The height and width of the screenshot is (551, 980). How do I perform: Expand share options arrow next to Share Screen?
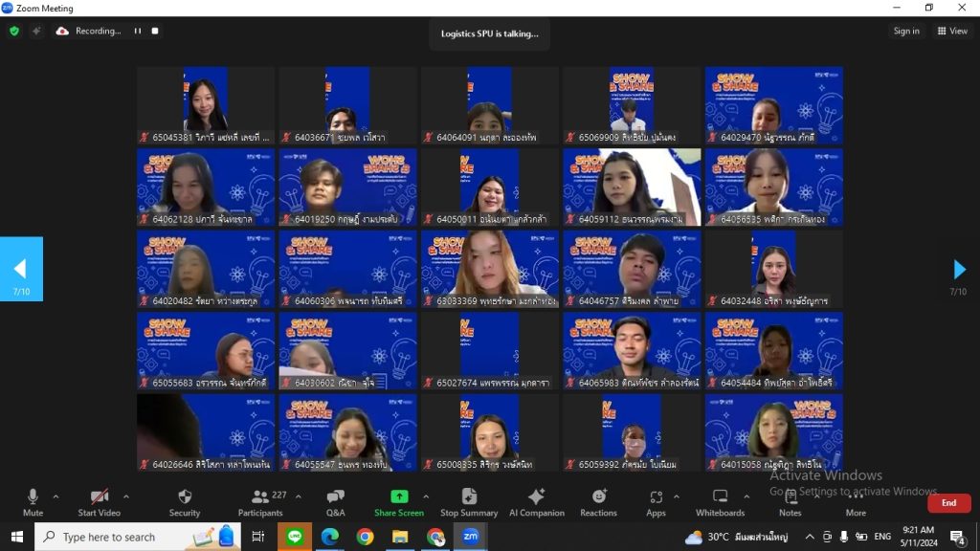click(x=426, y=496)
